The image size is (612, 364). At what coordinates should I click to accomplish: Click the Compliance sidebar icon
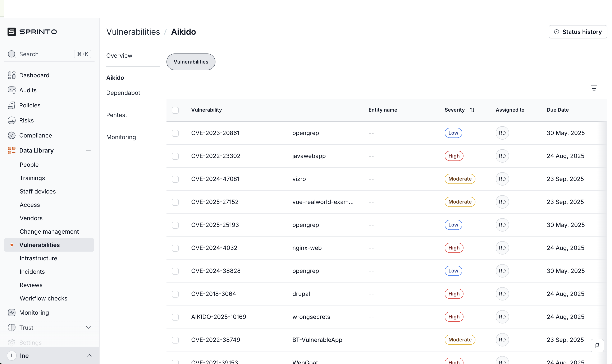pos(12,135)
